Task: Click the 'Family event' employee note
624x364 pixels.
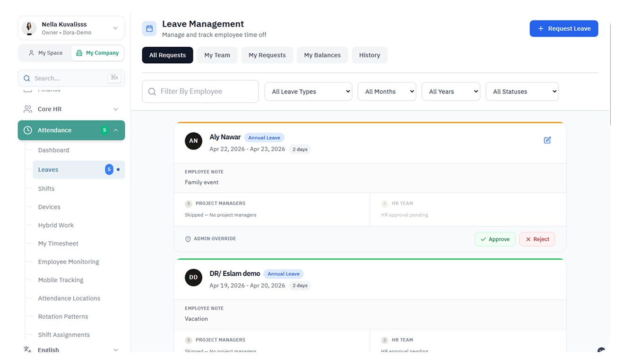Action: (x=202, y=182)
